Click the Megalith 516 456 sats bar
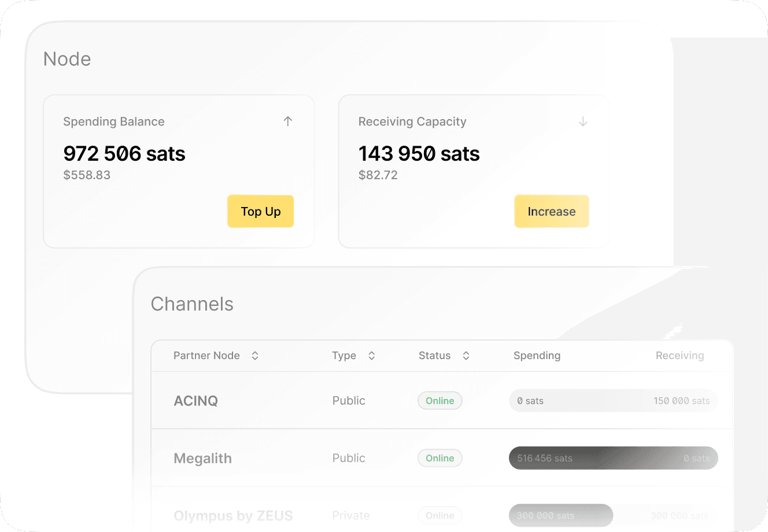The width and height of the screenshot is (768, 532). click(x=613, y=458)
